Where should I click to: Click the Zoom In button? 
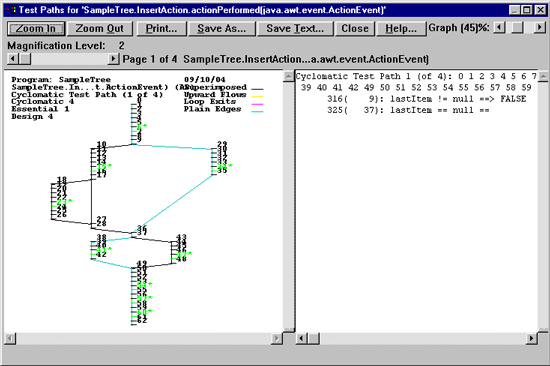[x=36, y=28]
